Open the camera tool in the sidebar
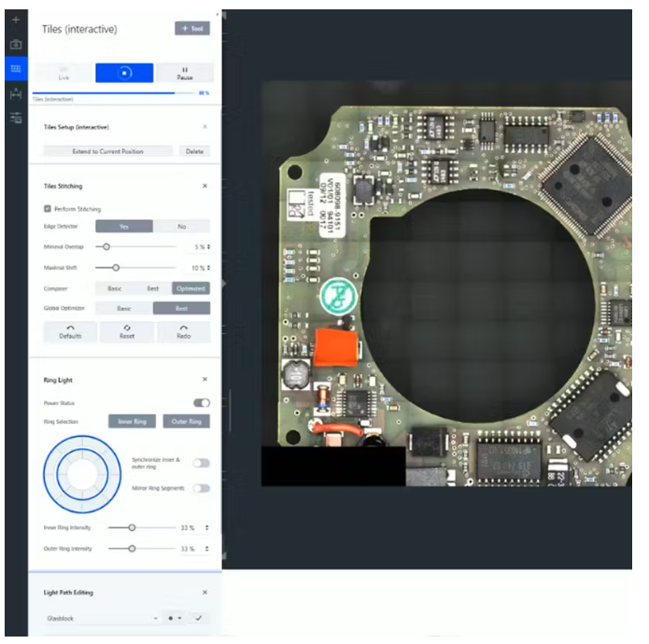649x644 pixels. coord(15,44)
